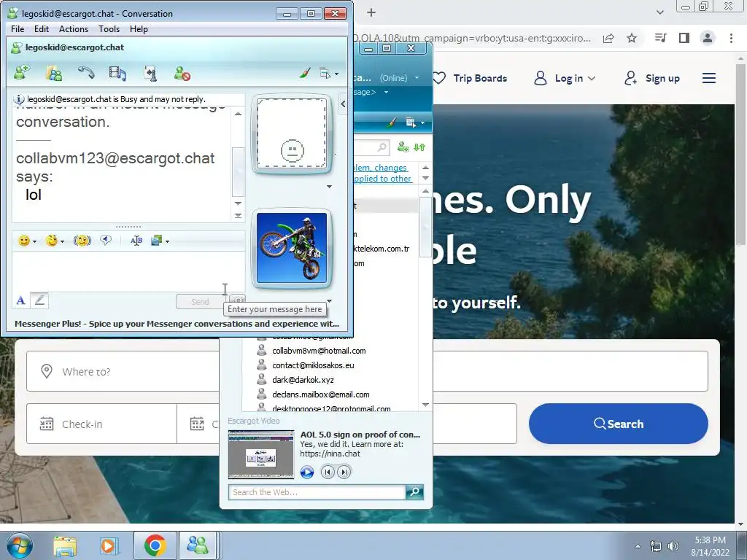Click the Messenger Plus! banner text
Viewport: 747px width, 560px height.
177,324
